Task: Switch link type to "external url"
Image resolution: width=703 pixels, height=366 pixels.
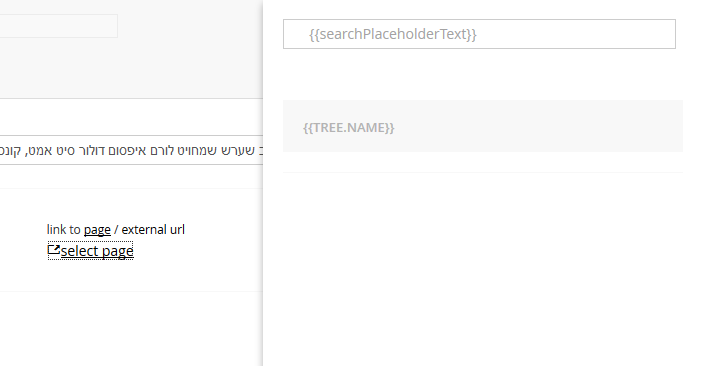Action: tap(153, 230)
